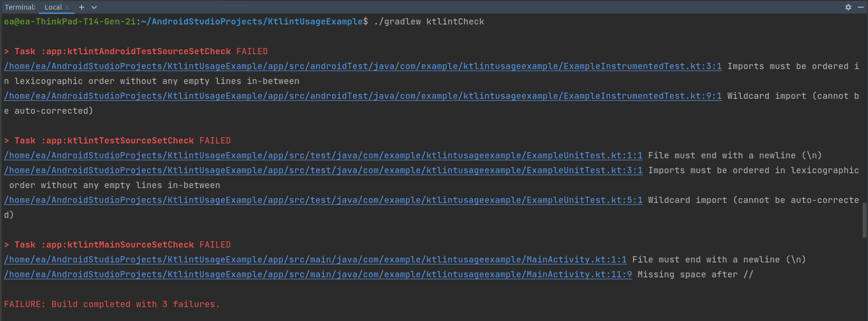
Task: Click the ktlintMainSourceSetCheck FAILED task line
Action: click(118, 245)
